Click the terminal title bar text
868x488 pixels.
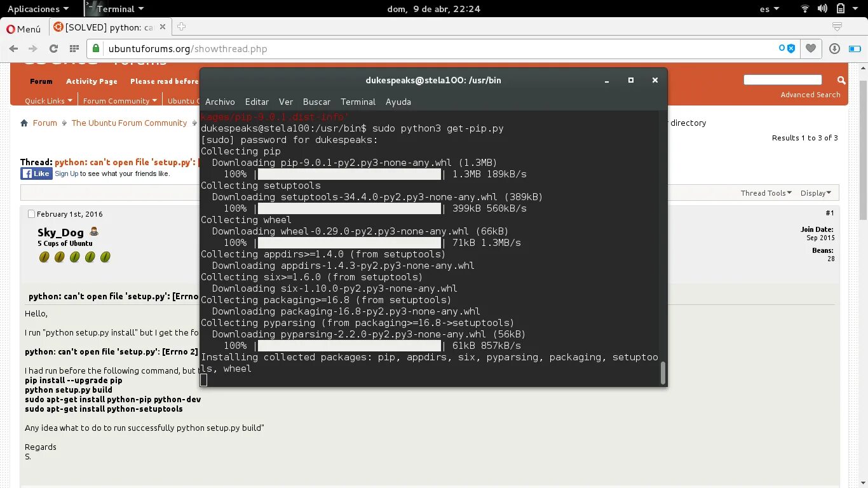433,80
